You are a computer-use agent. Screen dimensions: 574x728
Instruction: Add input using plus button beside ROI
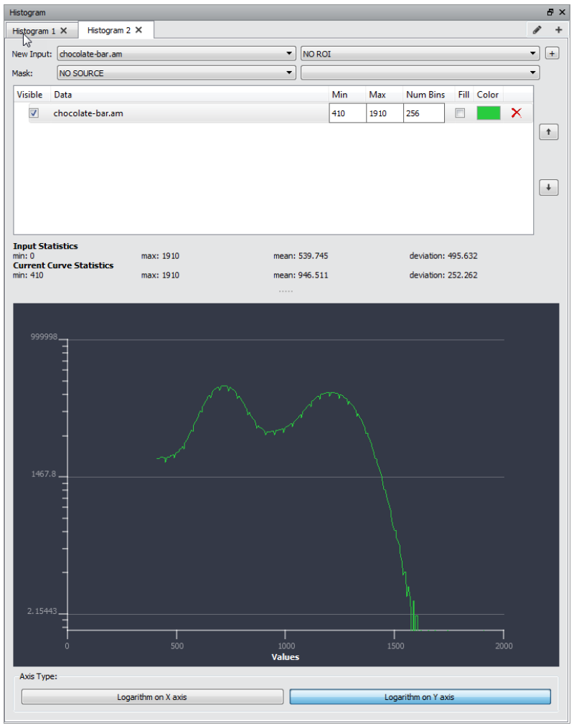pyautogui.click(x=552, y=53)
